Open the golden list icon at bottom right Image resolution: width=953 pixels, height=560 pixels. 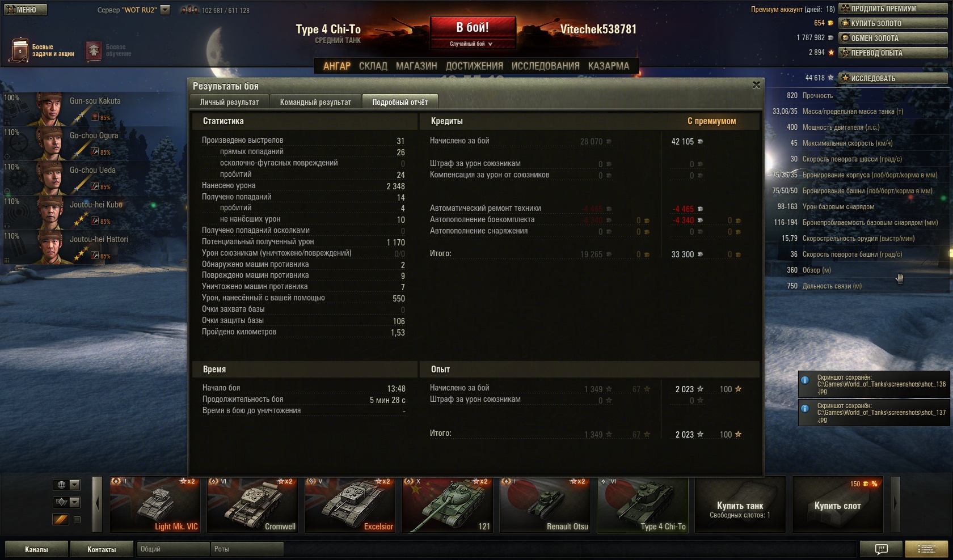tap(927, 549)
